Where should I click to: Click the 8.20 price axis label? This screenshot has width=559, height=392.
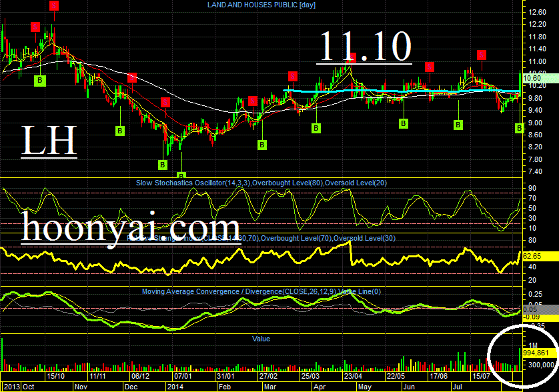(x=535, y=147)
